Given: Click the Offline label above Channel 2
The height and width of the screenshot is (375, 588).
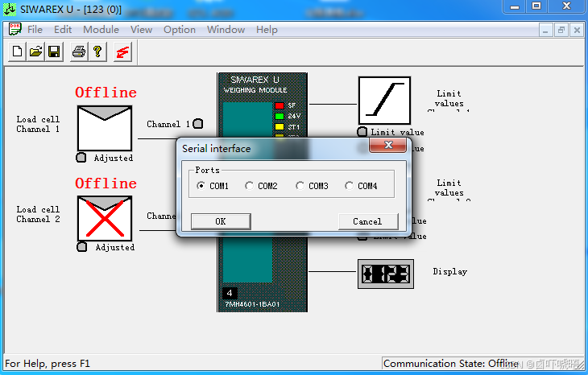Looking at the screenshot, I should click(106, 183).
